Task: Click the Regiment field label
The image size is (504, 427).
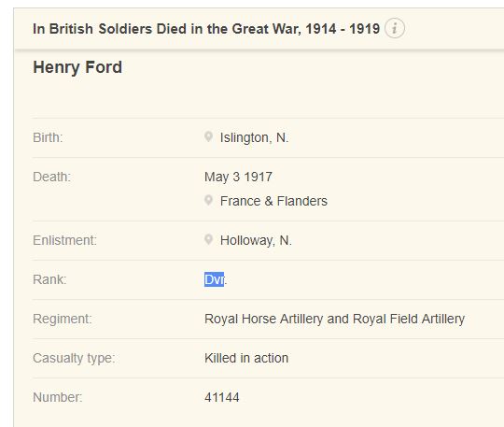Action: tap(63, 319)
